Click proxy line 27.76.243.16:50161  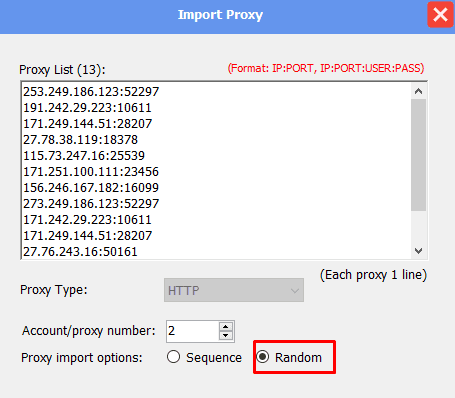[80, 252]
